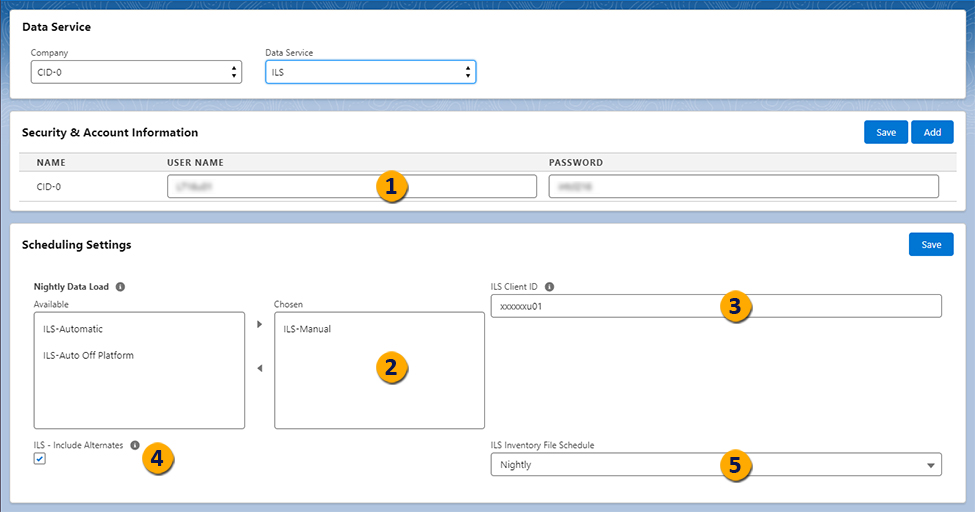Click the NAME column header
This screenshot has width=975, height=512.
pyautogui.click(x=51, y=162)
